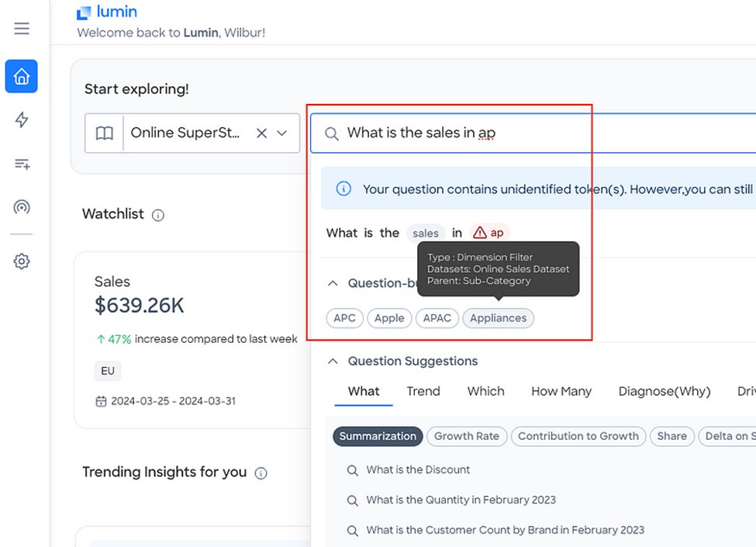Open the hamburger menu icon
756x547 pixels.
pos(21,29)
